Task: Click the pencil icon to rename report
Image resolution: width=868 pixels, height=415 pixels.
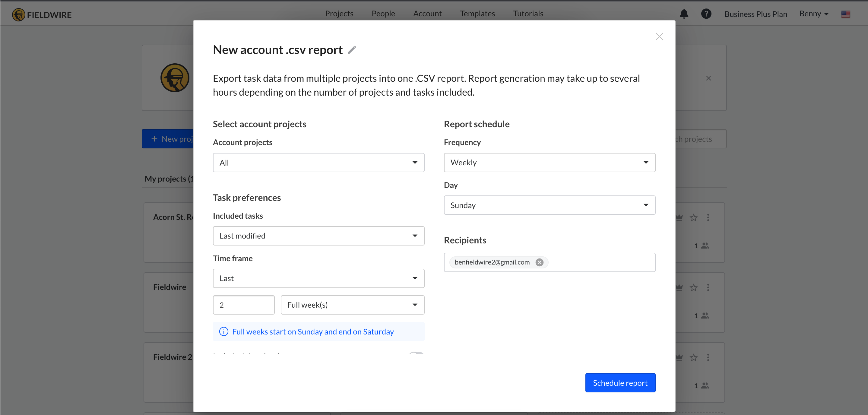Action: tap(352, 50)
